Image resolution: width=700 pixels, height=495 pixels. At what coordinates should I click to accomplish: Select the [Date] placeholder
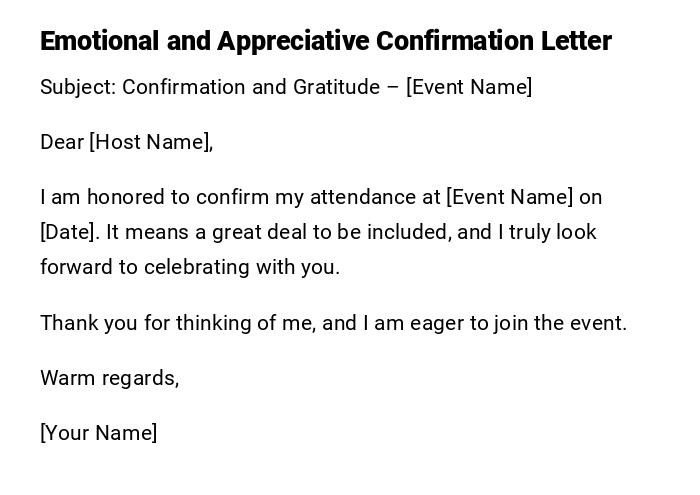(70, 232)
